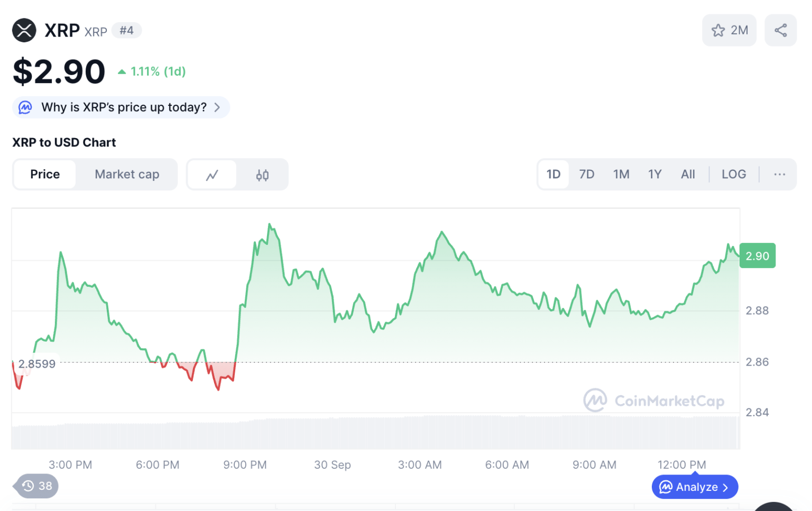
Task: Enable LOG scale on the chart
Action: click(x=734, y=174)
